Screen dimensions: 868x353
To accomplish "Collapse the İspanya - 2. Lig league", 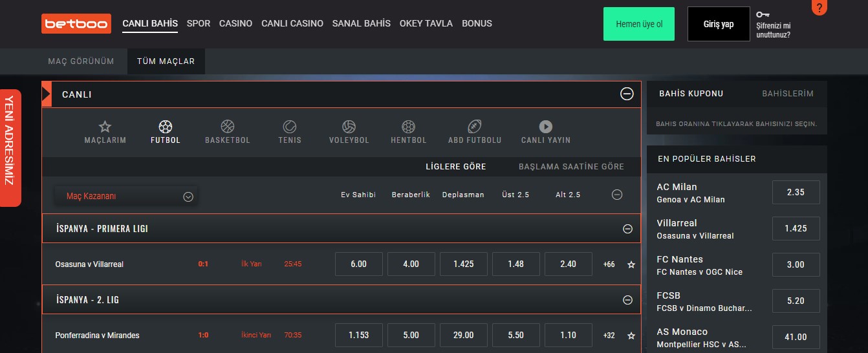I will coord(627,300).
